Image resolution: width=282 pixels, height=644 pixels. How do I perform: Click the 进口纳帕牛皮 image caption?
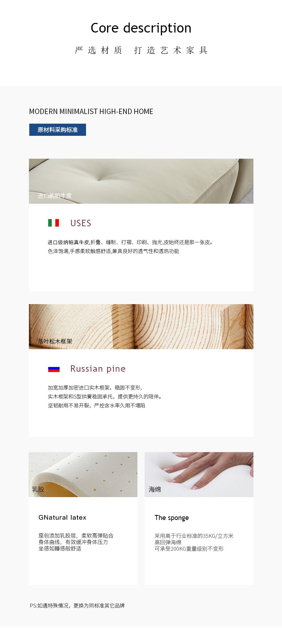[x=55, y=195]
